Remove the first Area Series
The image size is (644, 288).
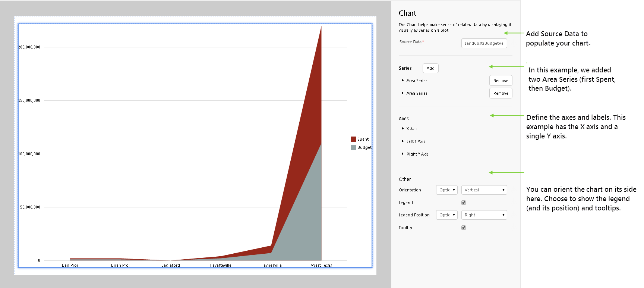click(x=501, y=81)
